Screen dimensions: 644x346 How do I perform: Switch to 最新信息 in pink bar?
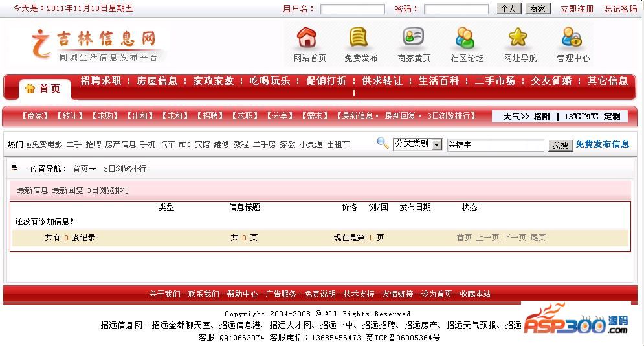pos(32,190)
